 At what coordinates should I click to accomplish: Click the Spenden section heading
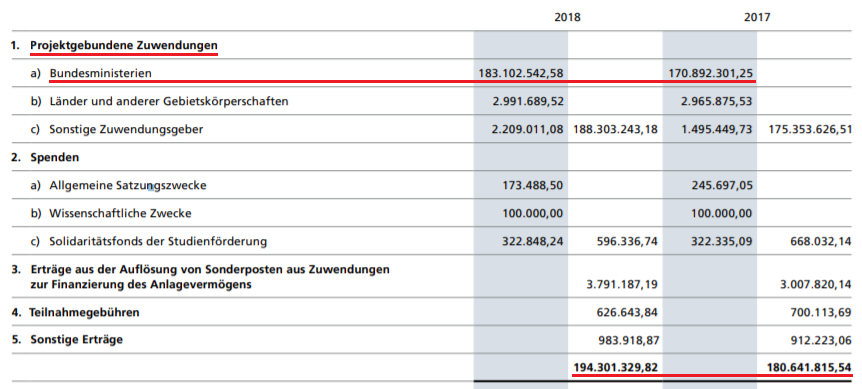[x=54, y=158]
